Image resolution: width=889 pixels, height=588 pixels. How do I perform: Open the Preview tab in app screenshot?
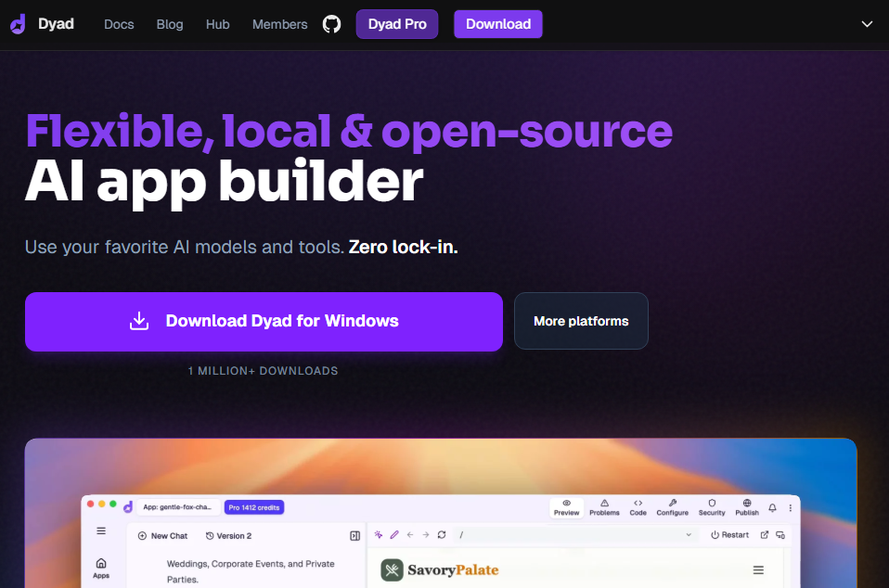(x=566, y=507)
